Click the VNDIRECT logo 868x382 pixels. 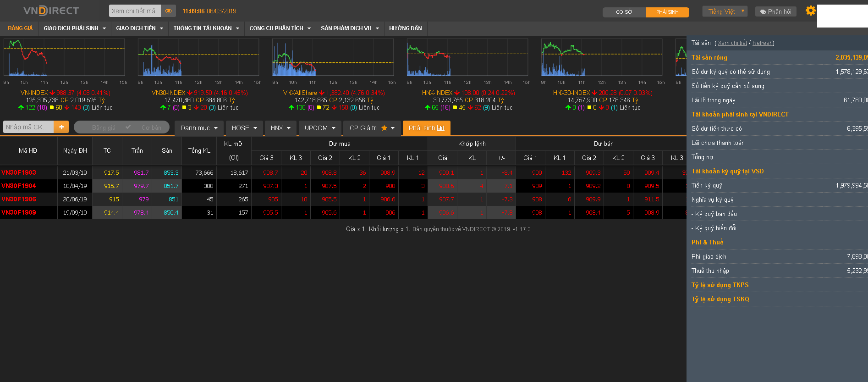tap(51, 10)
